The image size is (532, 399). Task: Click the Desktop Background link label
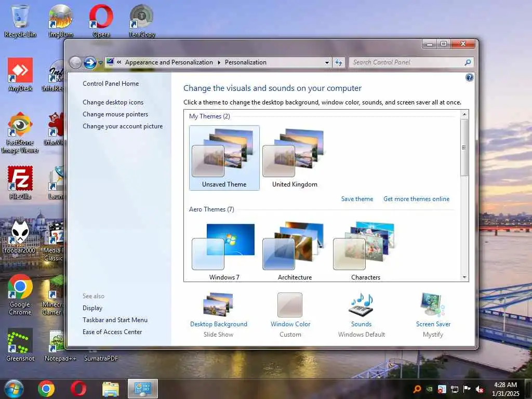[219, 324]
